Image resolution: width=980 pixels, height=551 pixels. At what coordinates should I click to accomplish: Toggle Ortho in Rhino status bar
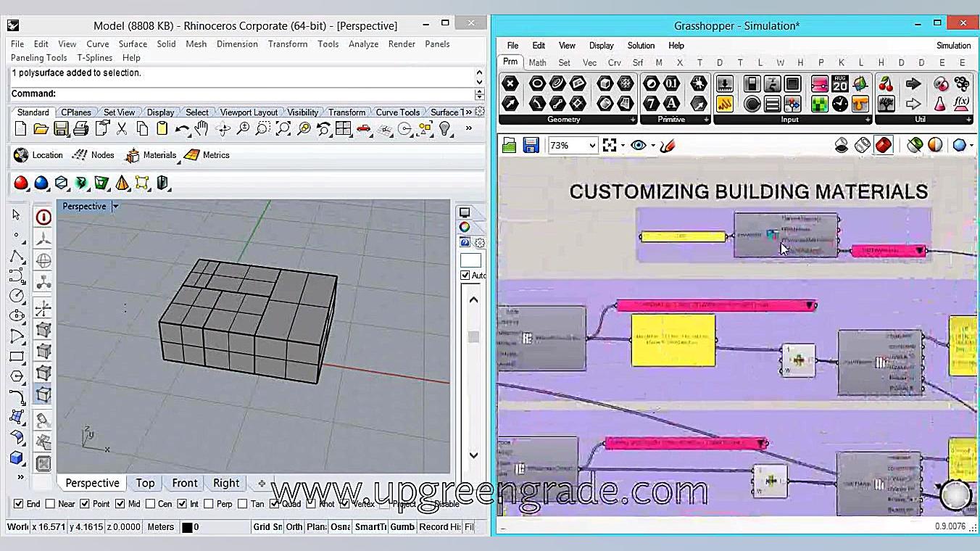(x=294, y=527)
